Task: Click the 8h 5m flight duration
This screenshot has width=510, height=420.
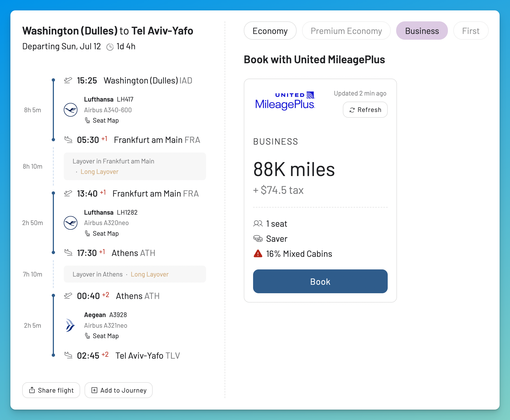Action: [33, 110]
